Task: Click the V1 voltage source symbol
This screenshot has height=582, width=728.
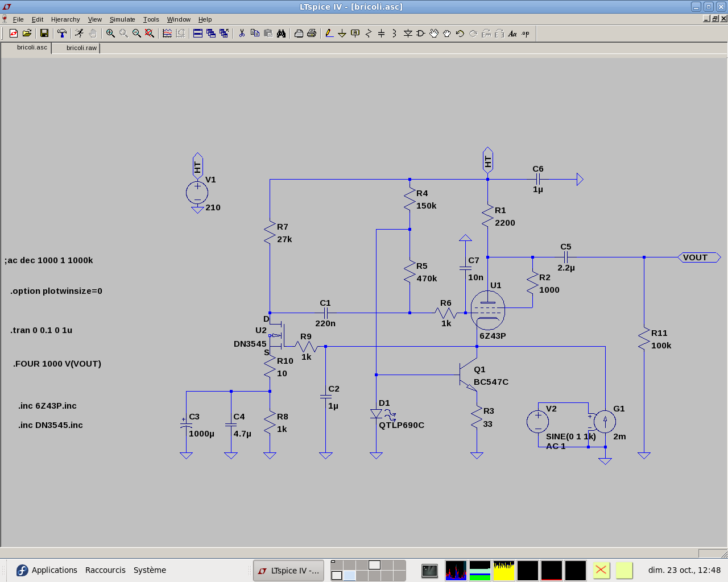Action: click(x=197, y=193)
